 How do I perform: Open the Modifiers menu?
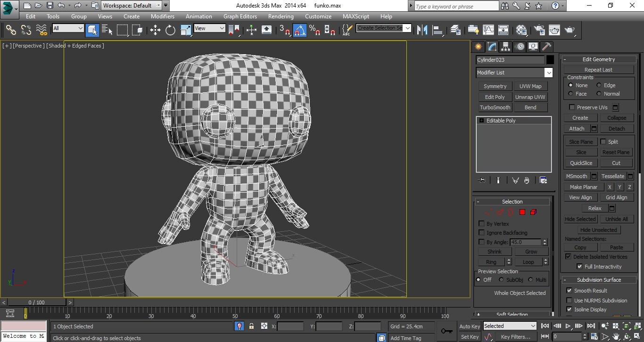click(162, 16)
